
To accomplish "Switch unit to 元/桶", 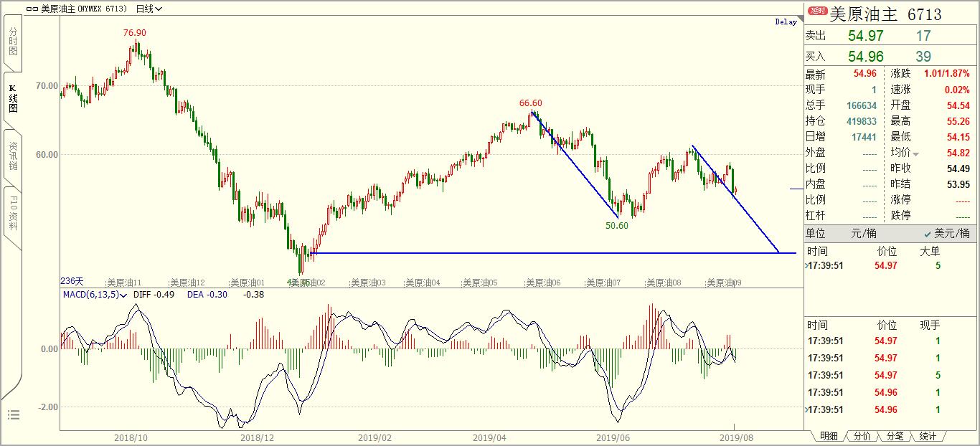I will (x=863, y=234).
